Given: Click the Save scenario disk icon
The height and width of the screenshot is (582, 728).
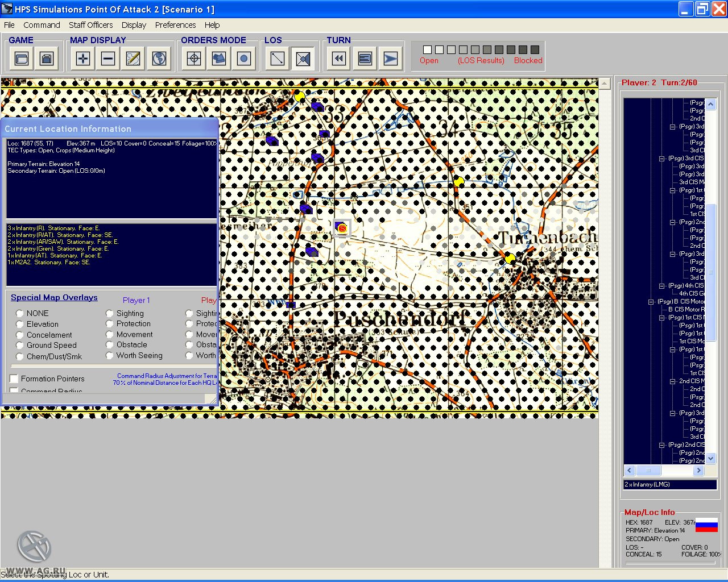Looking at the screenshot, I should tap(47, 58).
